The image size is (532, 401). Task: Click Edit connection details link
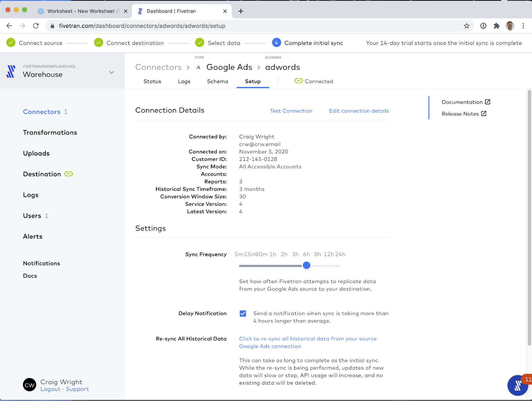[x=359, y=111]
